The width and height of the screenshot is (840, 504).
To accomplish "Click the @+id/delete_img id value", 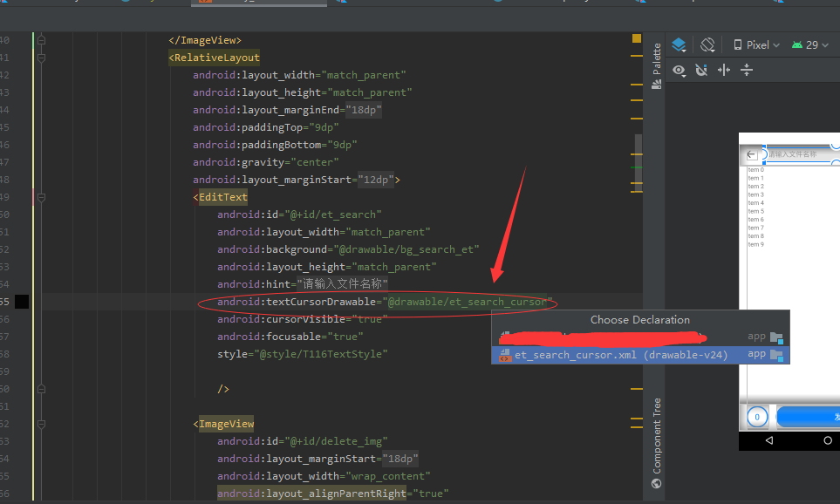I will point(336,441).
